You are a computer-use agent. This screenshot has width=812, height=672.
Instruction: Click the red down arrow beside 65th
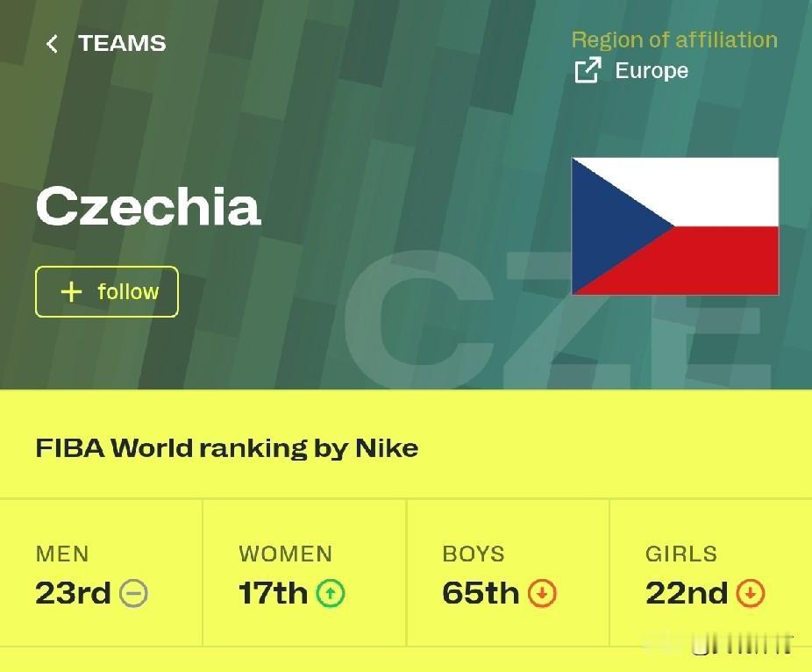tap(542, 594)
